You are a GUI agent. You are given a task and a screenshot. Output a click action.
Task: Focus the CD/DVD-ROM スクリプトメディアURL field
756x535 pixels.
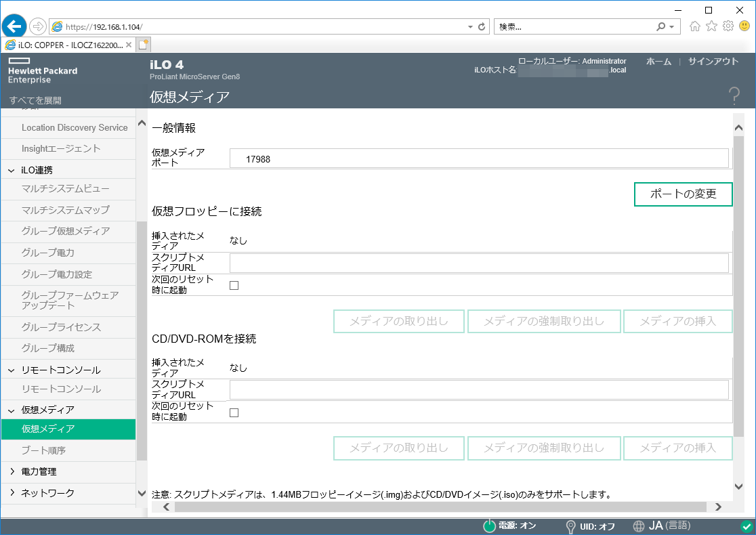coord(479,390)
